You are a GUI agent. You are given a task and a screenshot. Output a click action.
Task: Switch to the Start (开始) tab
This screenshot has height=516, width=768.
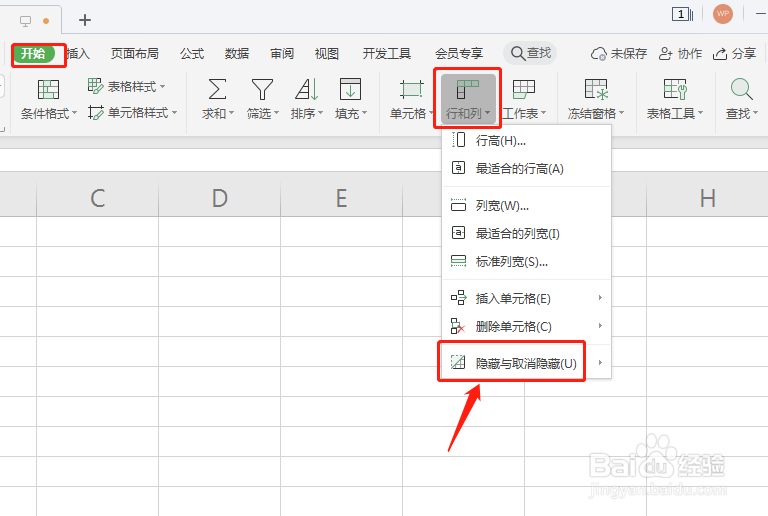(x=33, y=53)
